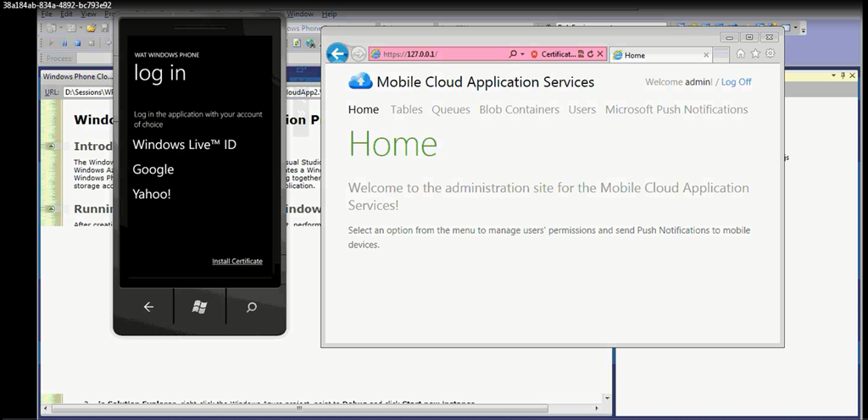Choose Yahoo! login on phone emulator
This screenshot has height=420, width=868.
[152, 194]
